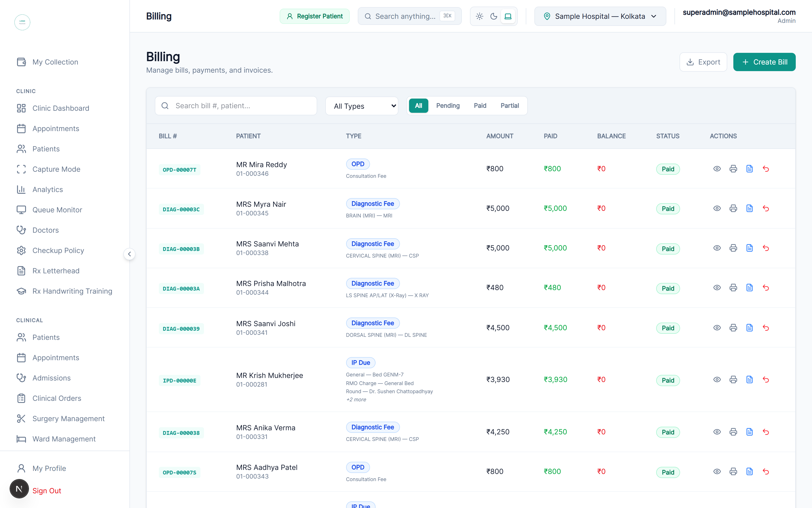The image size is (812, 508).
Task: View bill DIAG-00003C eye icon
Action: 717,208
